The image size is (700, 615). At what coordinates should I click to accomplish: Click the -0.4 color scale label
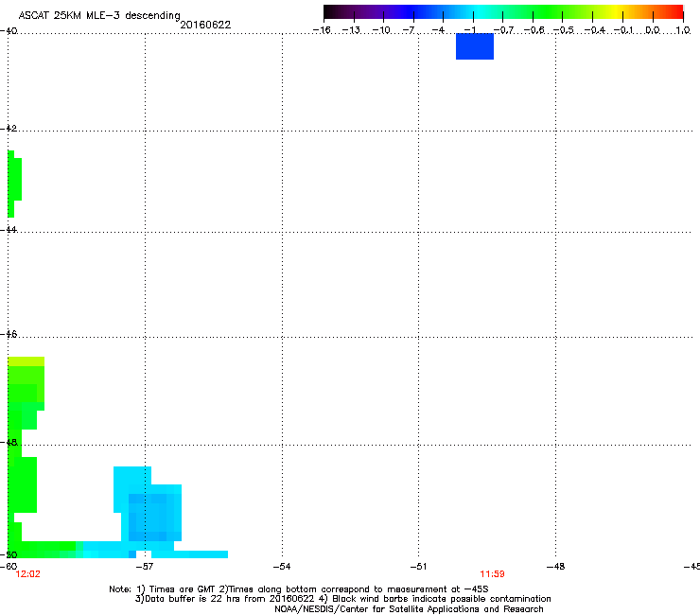tap(594, 30)
